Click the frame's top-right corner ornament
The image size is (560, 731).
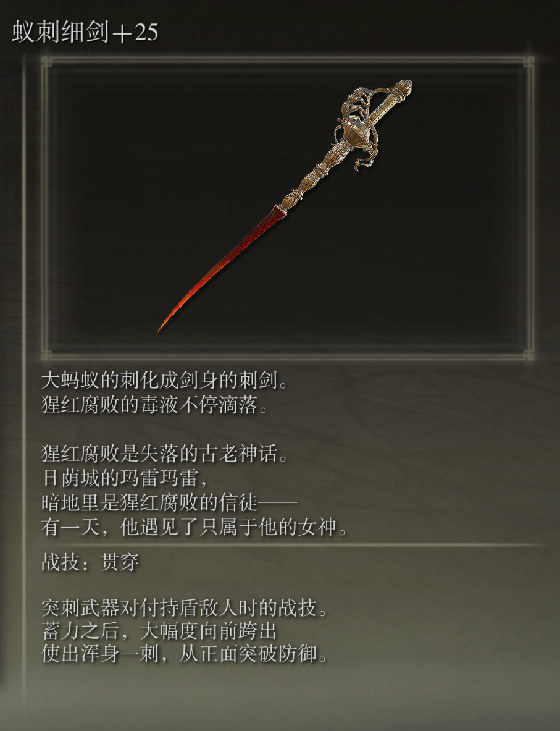coord(529,61)
